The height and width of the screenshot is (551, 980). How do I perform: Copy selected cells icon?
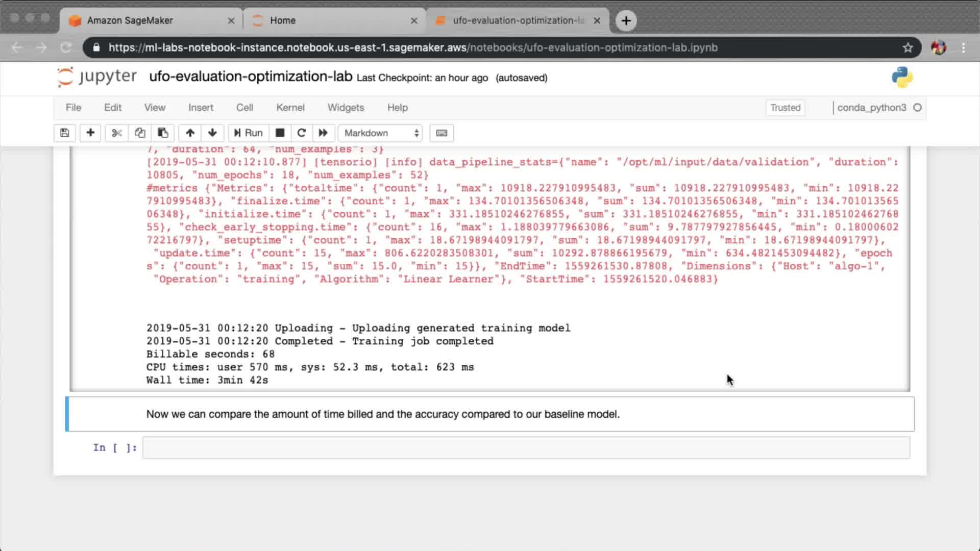[140, 133]
